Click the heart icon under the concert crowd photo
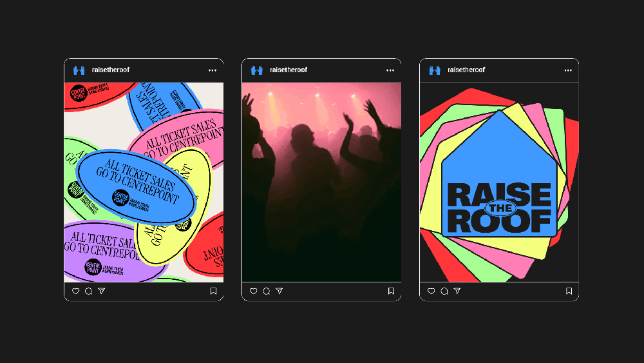The width and height of the screenshot is (644, 363). [254, 291]
